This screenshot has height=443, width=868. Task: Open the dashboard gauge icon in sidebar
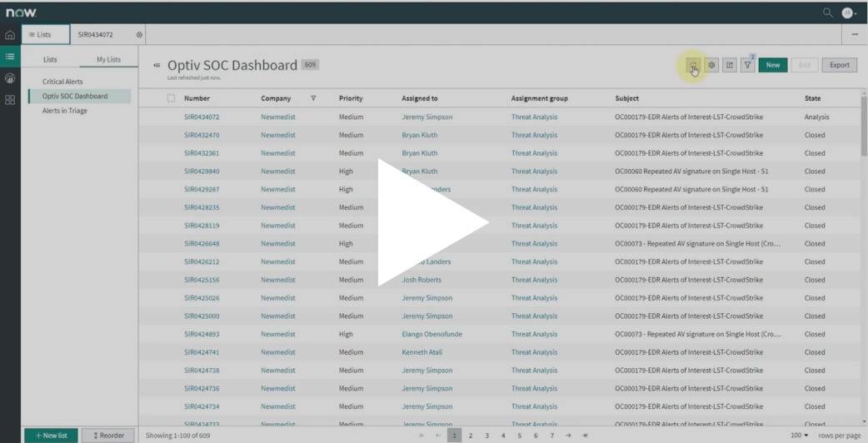click(x=10, y=78)
